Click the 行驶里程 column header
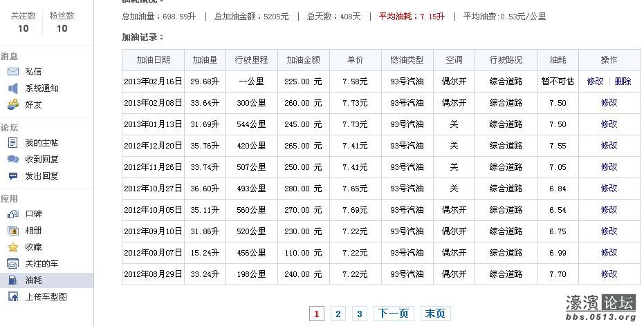 coord(251,60)
